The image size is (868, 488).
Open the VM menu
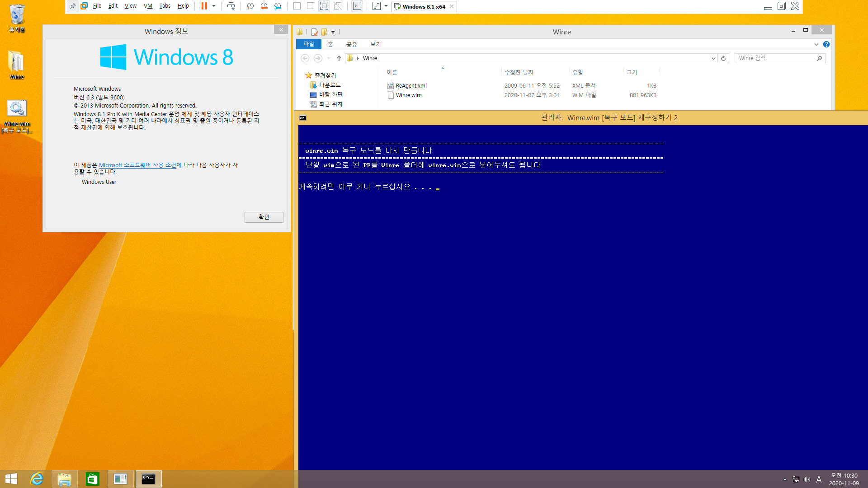pyautogui.click(x=148, y=6)
